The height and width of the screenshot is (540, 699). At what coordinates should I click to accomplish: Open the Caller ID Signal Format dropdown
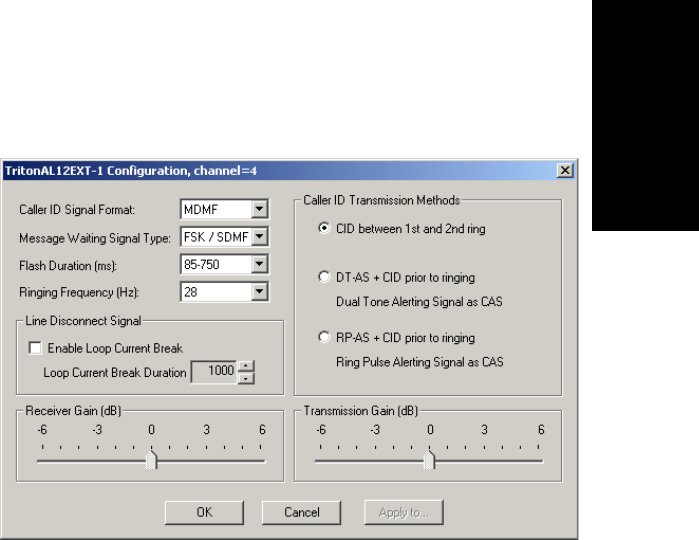[x=259, y=209]
